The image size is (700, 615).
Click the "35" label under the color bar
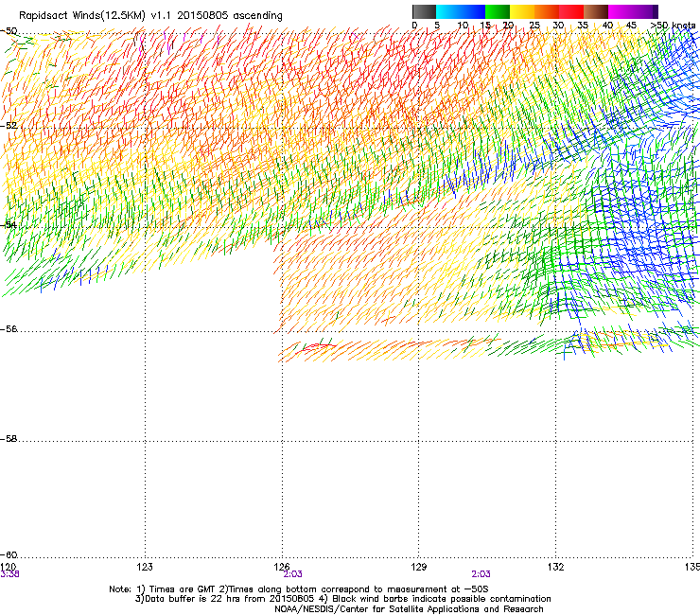coord(583,26)
